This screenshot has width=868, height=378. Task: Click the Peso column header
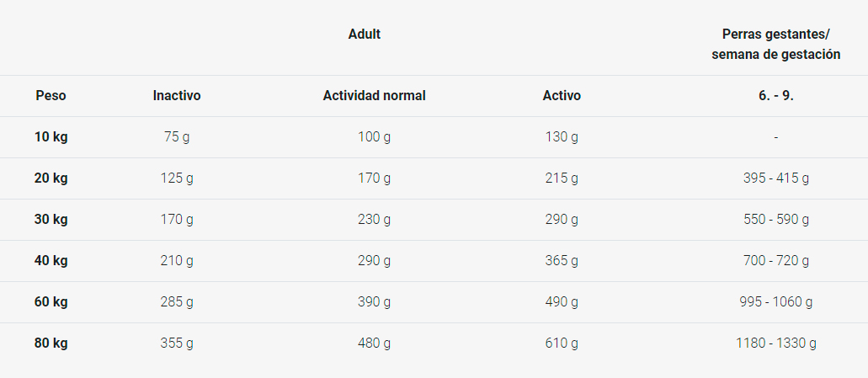pyautogui.click(x=51, y=96)
